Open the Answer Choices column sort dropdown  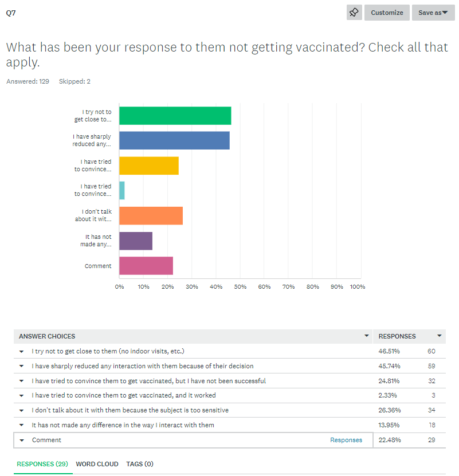click(x=367, y=336)
